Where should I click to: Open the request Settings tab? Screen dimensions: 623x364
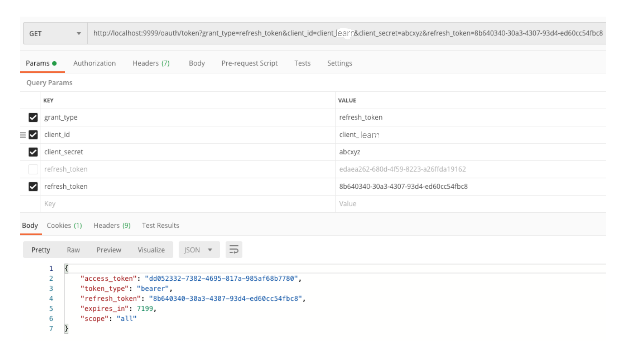(339, 63)
